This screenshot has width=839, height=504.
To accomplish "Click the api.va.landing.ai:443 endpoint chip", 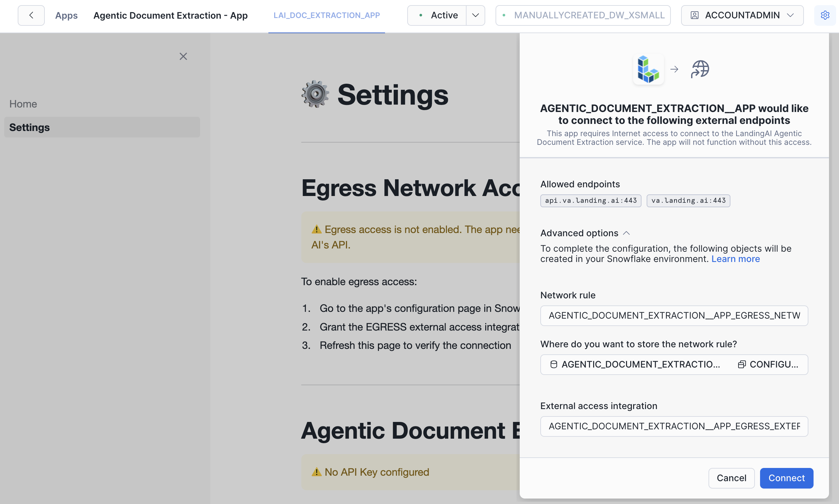I will point(591,201).
